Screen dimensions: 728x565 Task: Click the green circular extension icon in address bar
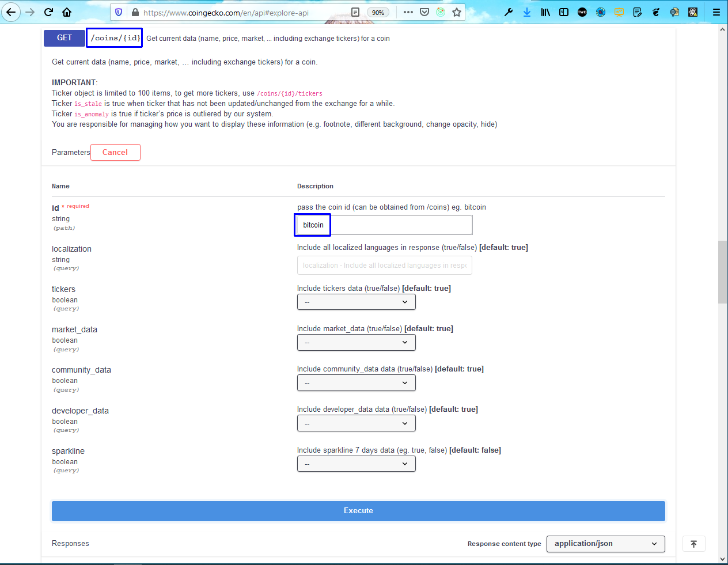point(441,12)
